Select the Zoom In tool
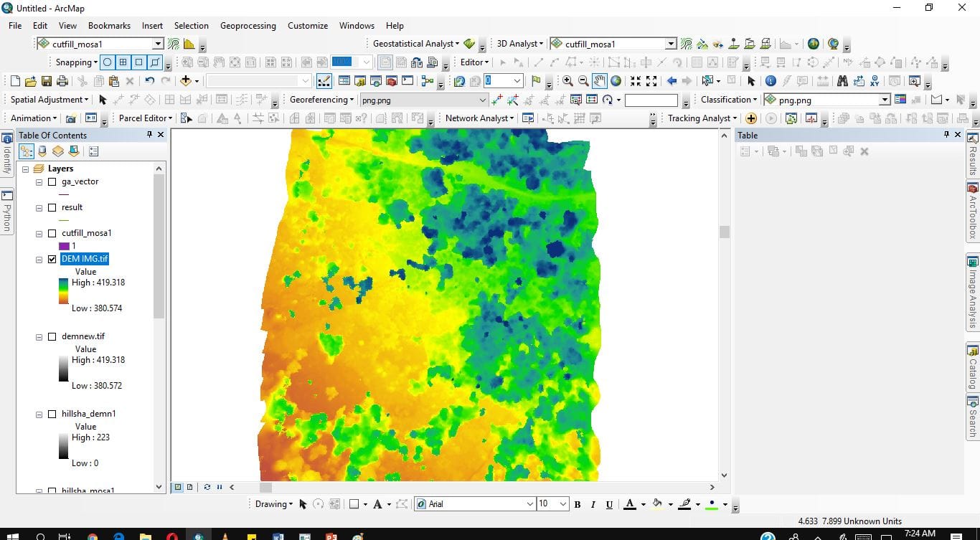Screen dimensions: 980x540 [x=567, y=81]
